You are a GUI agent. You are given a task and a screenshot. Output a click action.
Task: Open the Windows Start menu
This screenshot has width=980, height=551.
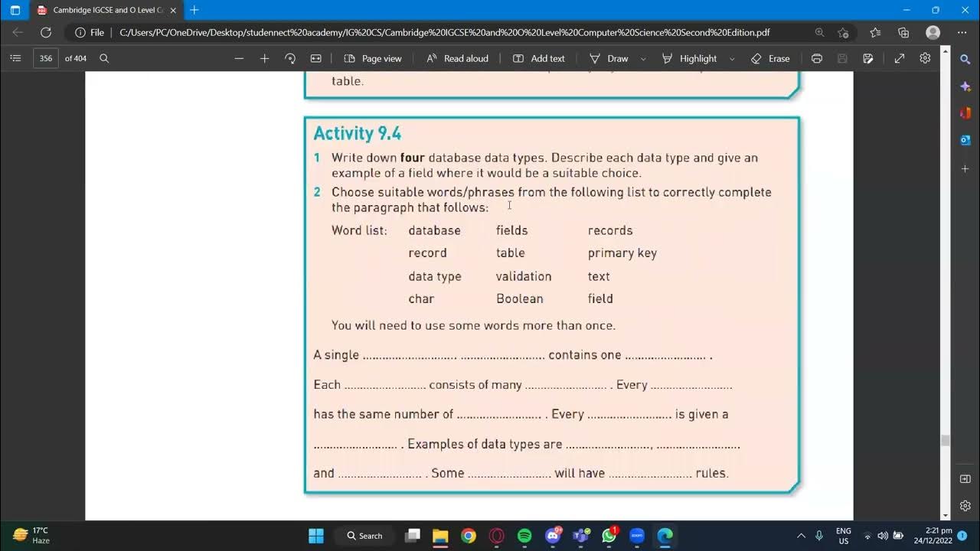tap(316, 536)
